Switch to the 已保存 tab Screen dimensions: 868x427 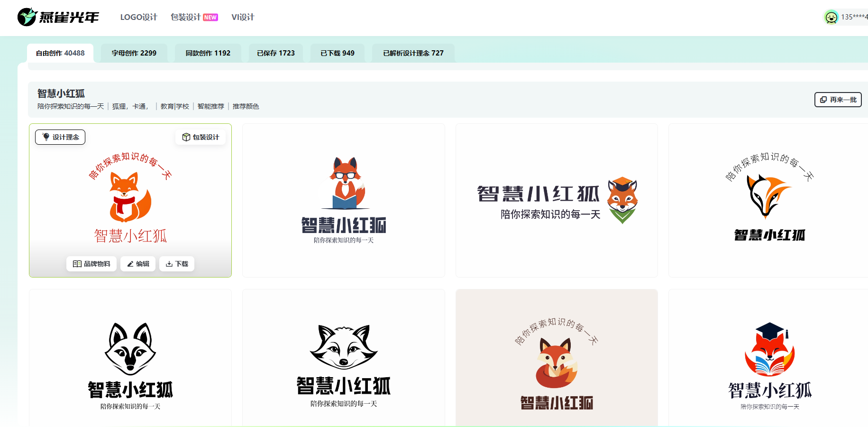(x=275, y=53)
